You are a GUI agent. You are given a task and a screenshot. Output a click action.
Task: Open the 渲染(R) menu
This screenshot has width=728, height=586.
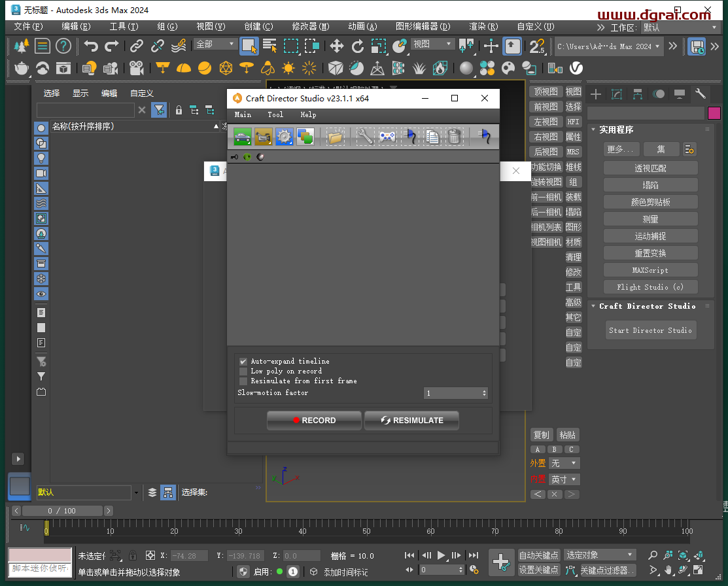(483, 26)
